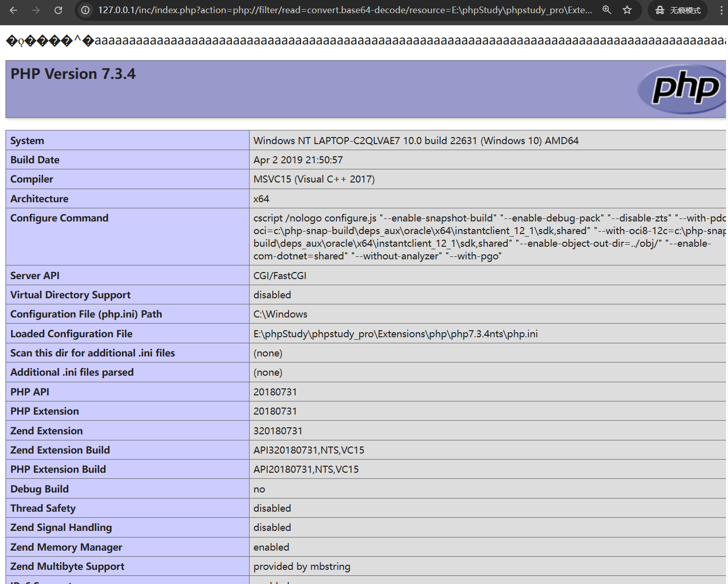Select the PHP API 20180731 value

click(275, 392)
